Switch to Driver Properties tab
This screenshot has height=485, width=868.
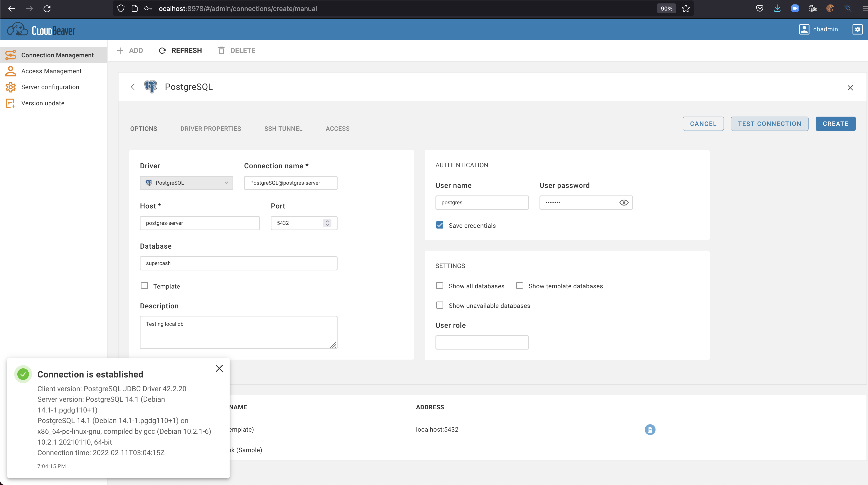tap(211, 129)
